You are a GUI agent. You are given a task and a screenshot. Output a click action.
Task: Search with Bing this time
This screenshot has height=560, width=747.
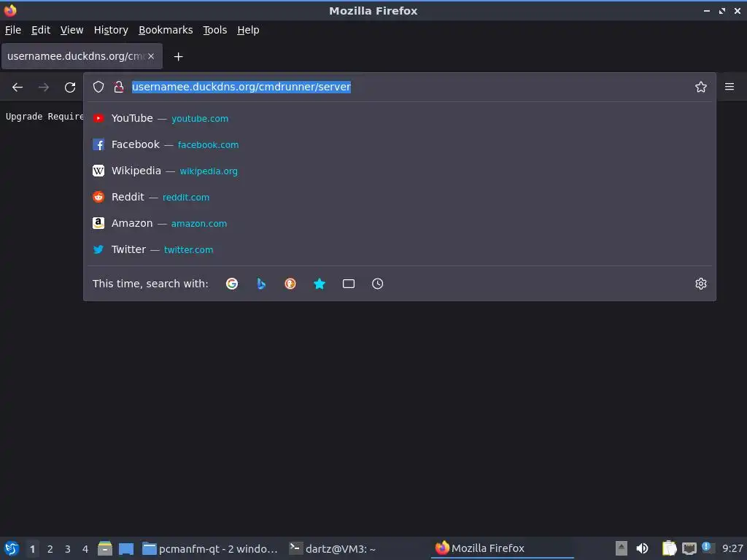261,284
